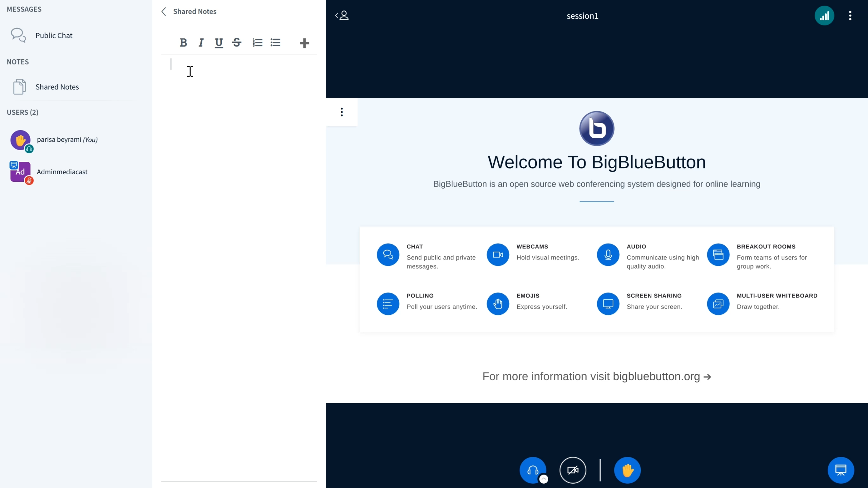Click Adminmediacast in the user list
Image resolution: width=868 pixels, height=488 pixels.
pos(62,172)
